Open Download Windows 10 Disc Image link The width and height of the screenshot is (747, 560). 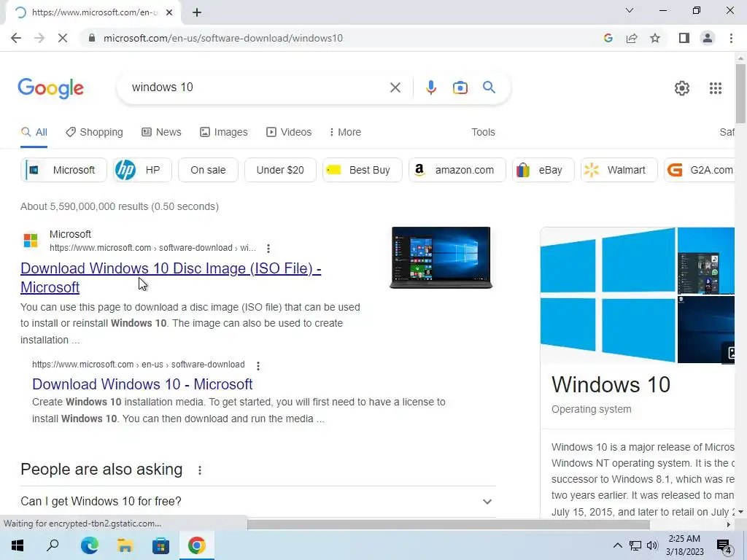(x=171, y=278)
